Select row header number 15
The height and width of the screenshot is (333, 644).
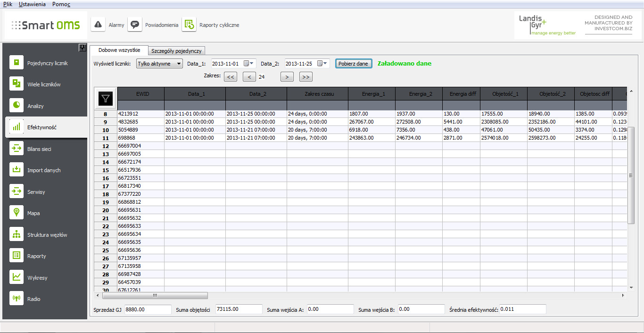click(x=106, y=170)
